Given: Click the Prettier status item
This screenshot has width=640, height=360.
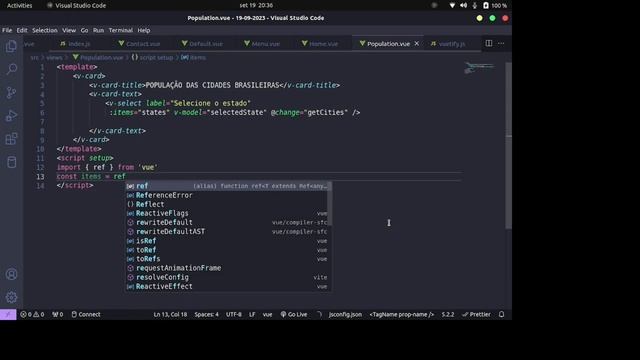Looking at the screenshot, I should click(476, 314).
